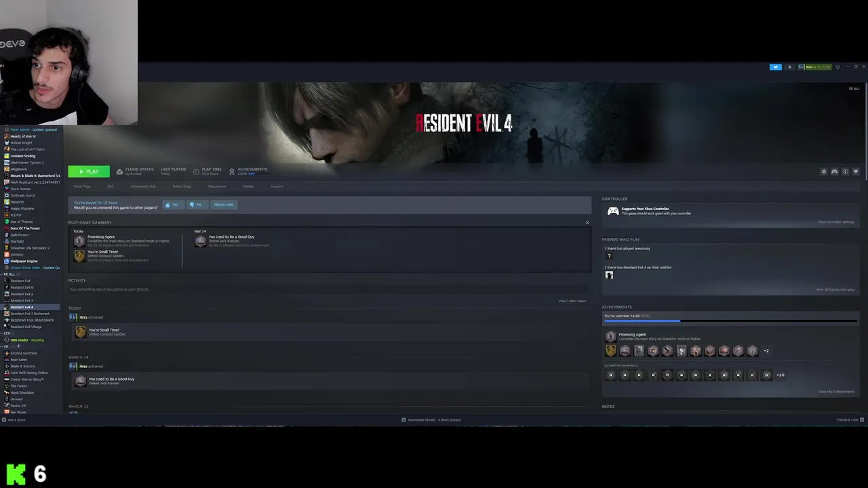Click first gold unlocked achievement badge
Viewport: 868px width, 488px height.
click(x=610, y=351)
